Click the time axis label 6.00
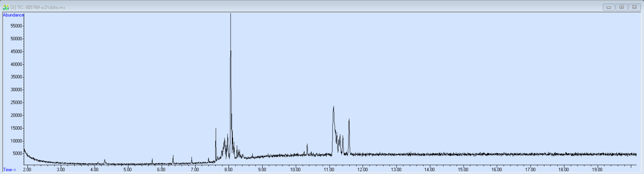 [161, 169]
